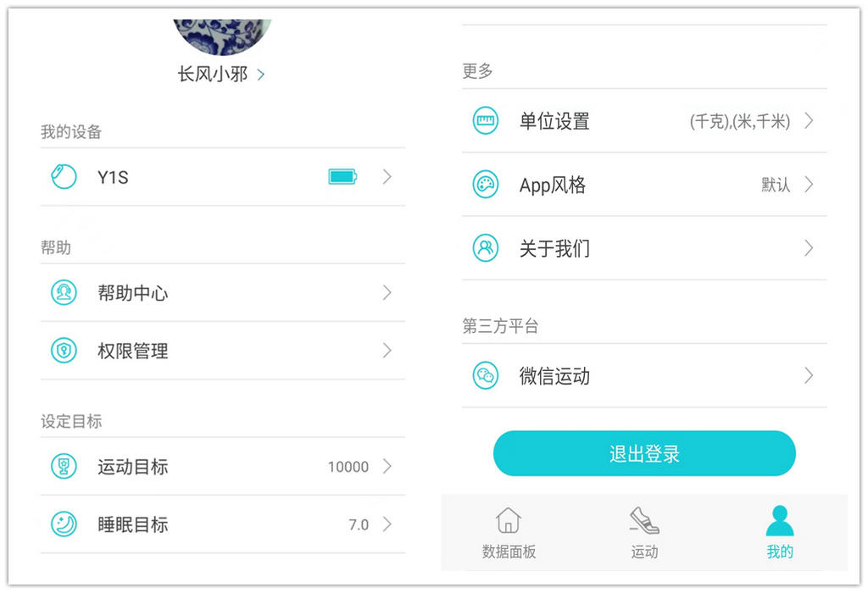
Task: Open the 单位设置 ruler icon
Action: click(x=485, y=120)
